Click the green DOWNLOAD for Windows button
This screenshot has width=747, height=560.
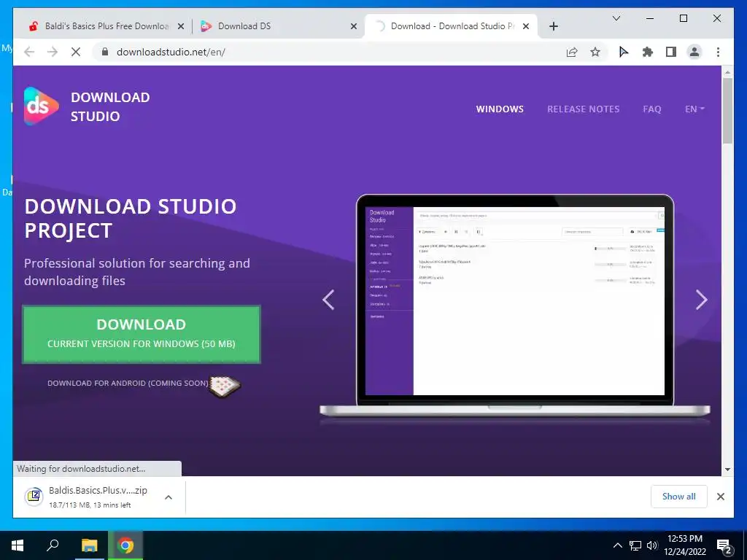click(x=142, y=334)
